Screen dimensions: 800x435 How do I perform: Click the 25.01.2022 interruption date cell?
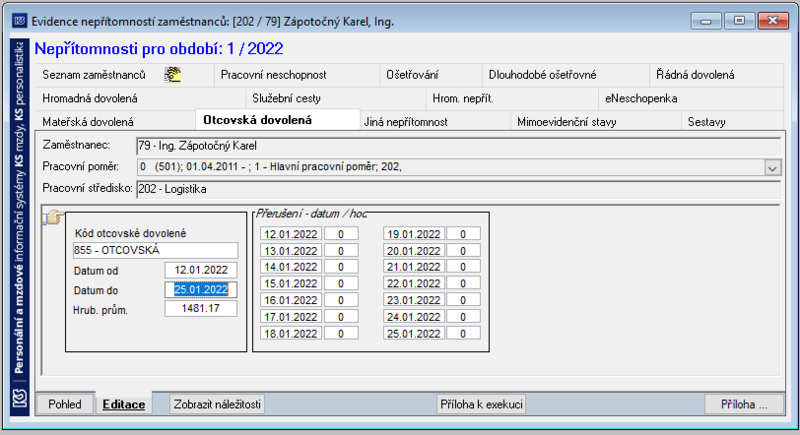pyautogui.click(x=414, y=334)
